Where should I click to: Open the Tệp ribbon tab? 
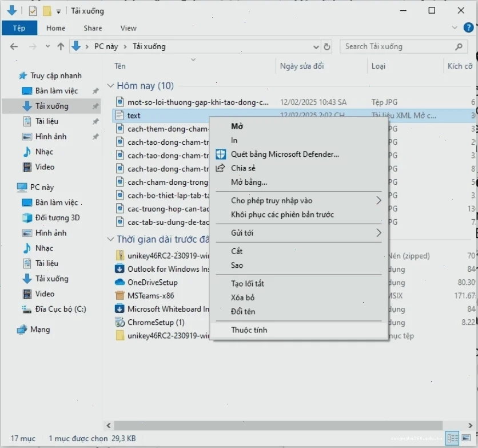(19, 28)
